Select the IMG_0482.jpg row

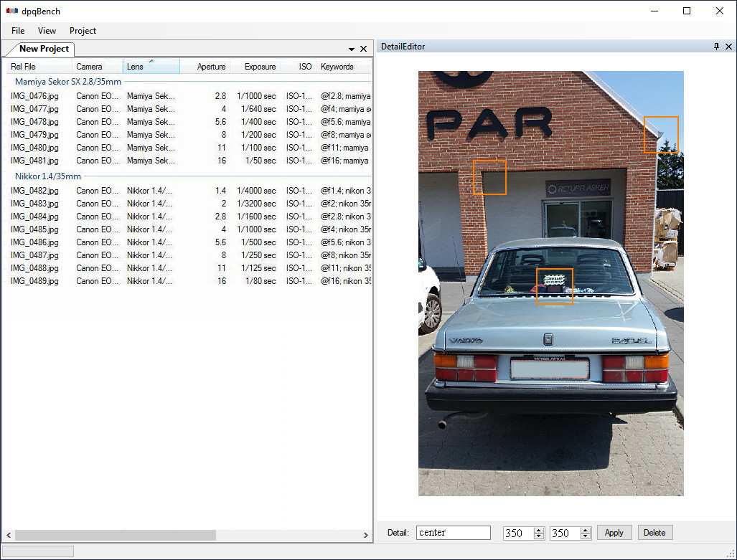coord(34,191)
